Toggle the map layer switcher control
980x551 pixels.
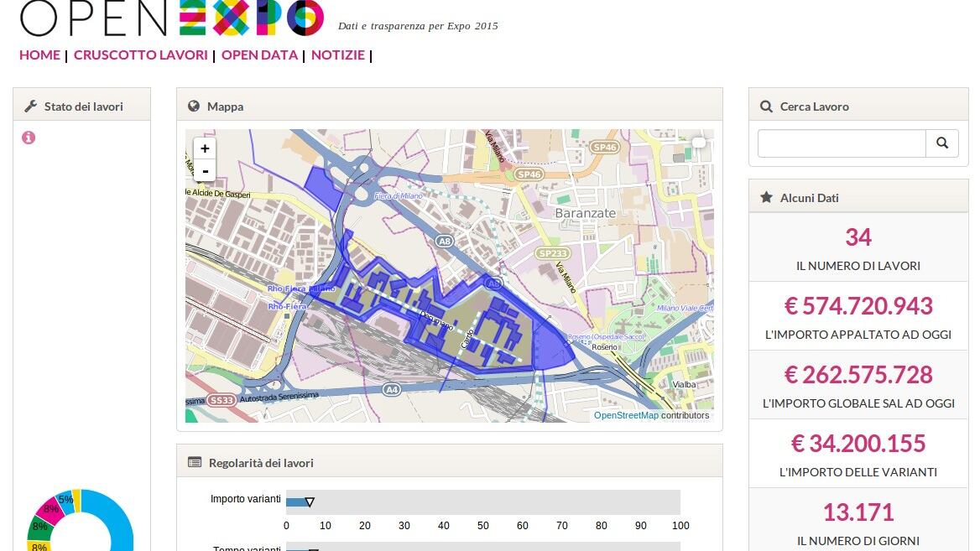tap(699, 143)
